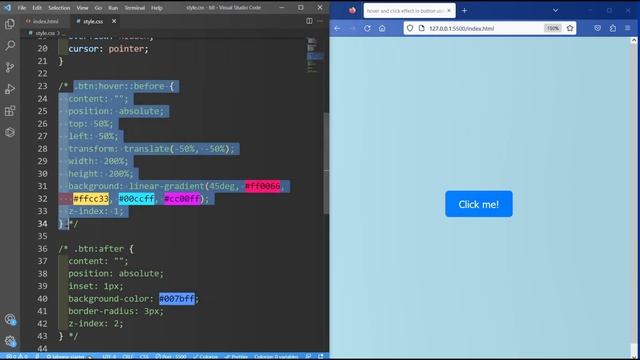Click the shield tracking protection icon
The height and width of the screenshot is (360, 640).
[410, 28]
